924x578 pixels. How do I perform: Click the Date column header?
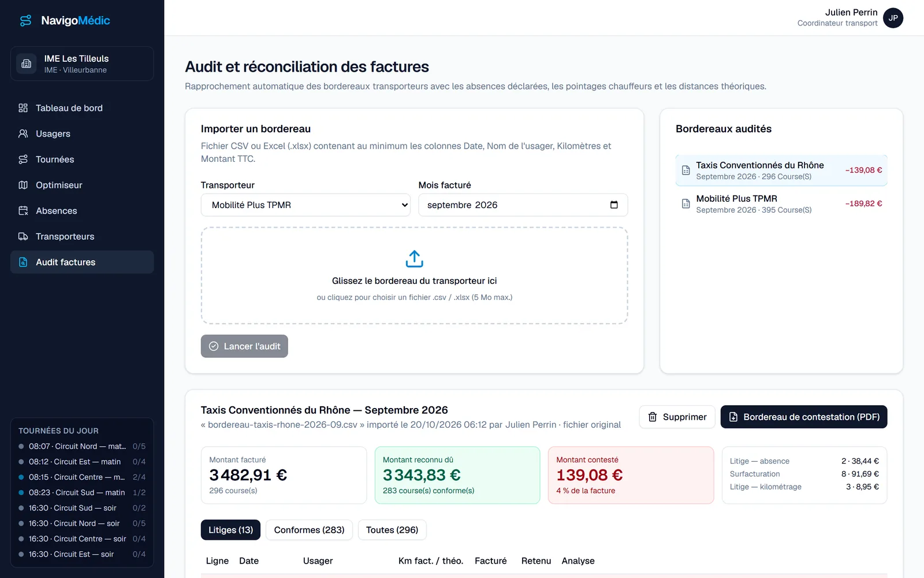click(249, 561)
